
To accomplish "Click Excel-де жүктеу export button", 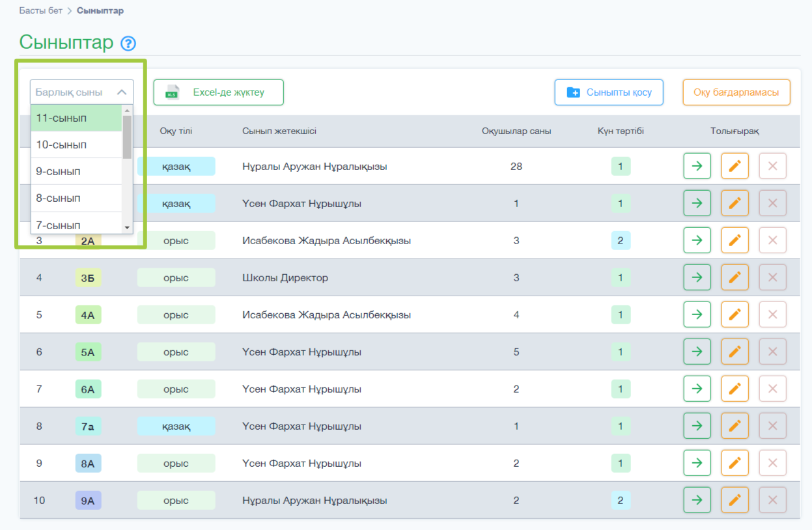I will (219, 92).
